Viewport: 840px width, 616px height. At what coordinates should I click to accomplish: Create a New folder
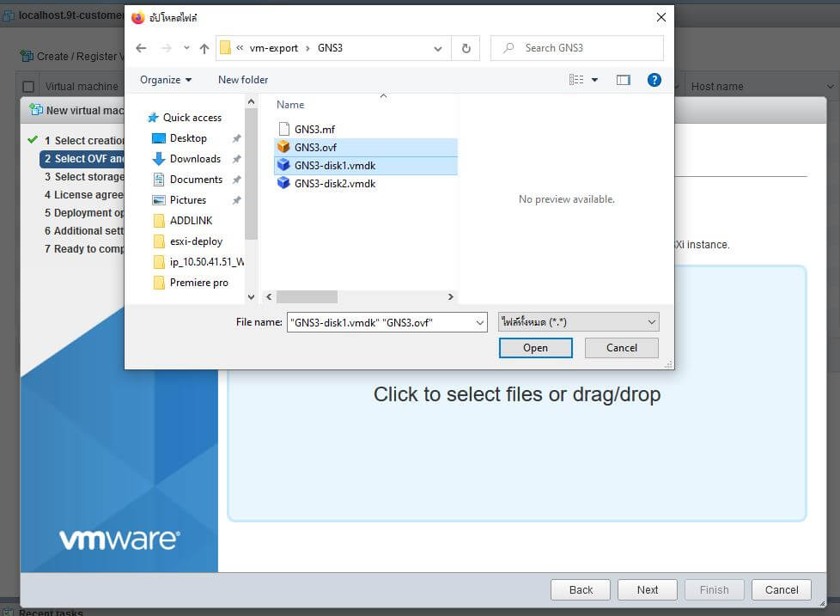click(243, 80)
